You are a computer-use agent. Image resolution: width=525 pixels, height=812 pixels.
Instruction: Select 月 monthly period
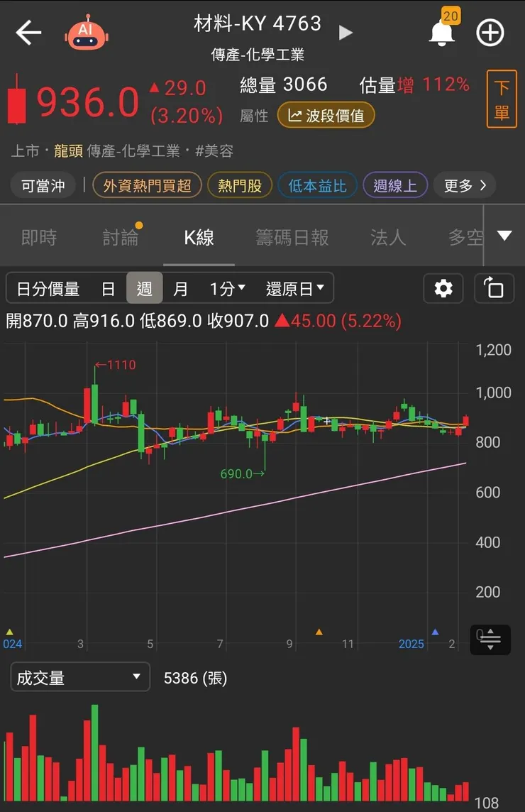coord(180,288)
